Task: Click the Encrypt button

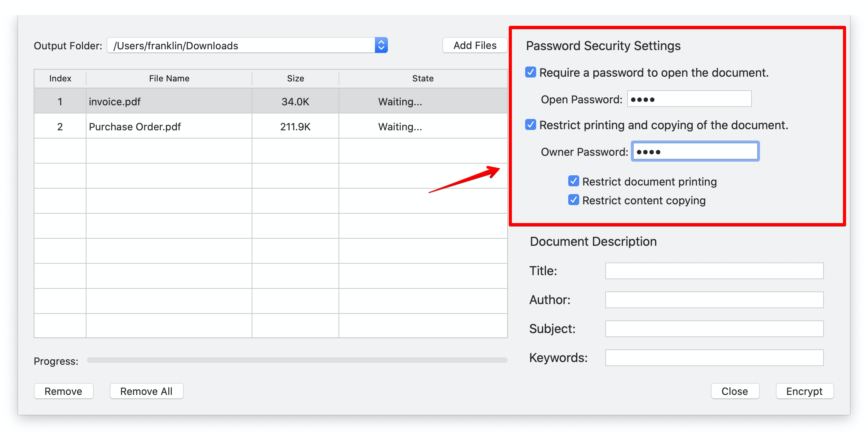Action: (805, 391)
